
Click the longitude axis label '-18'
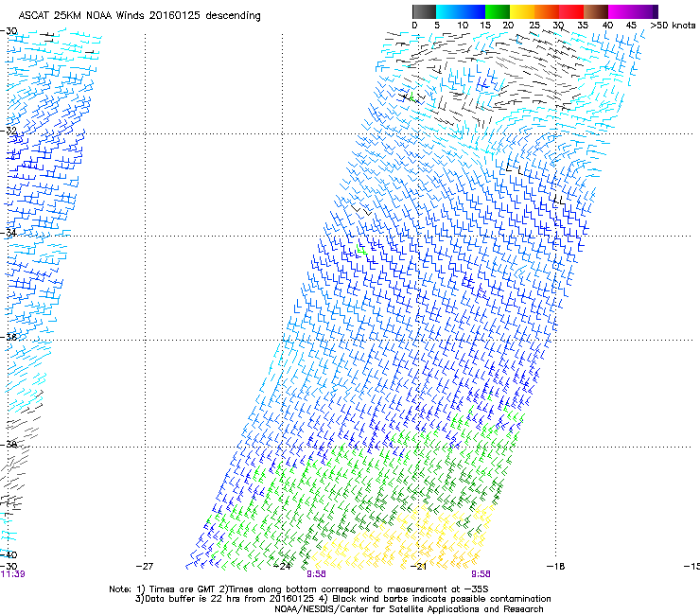coord(556,567)
